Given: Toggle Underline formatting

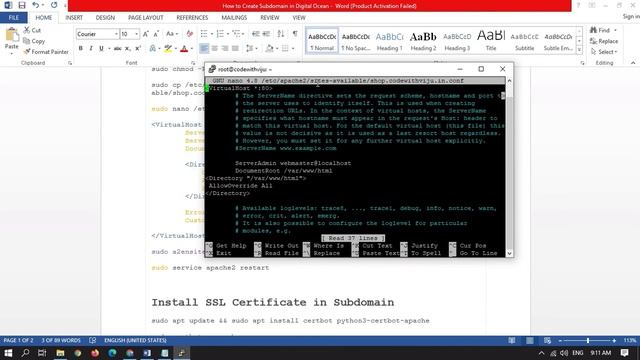Looking at the screenshot, I should (101, 49).
